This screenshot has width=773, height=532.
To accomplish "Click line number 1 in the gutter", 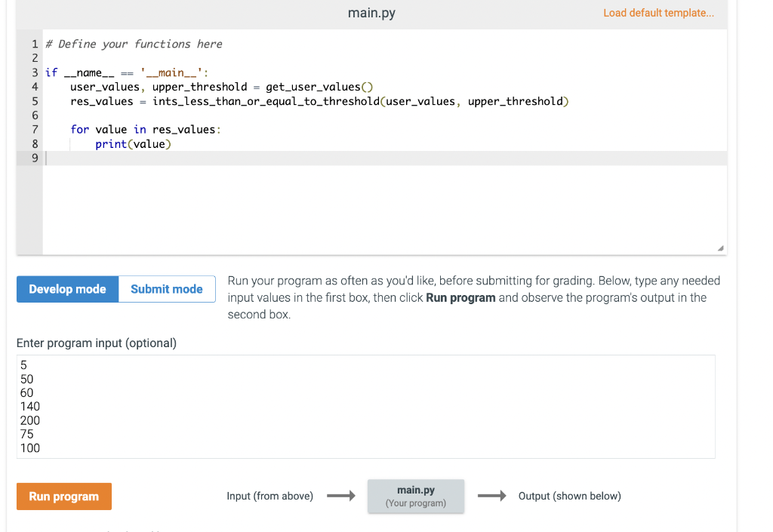I will coord(35,45).
